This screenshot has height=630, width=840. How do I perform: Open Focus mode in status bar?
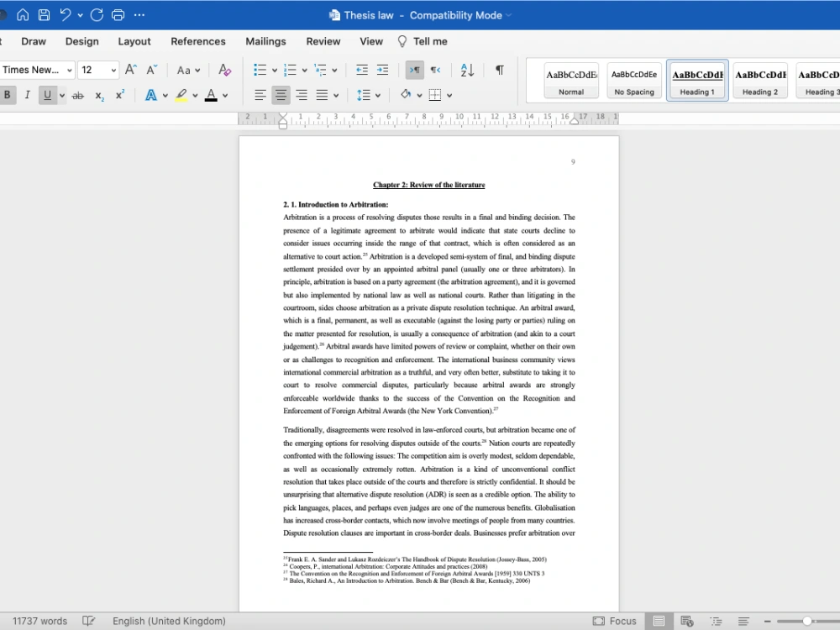[x=615, y=621]
